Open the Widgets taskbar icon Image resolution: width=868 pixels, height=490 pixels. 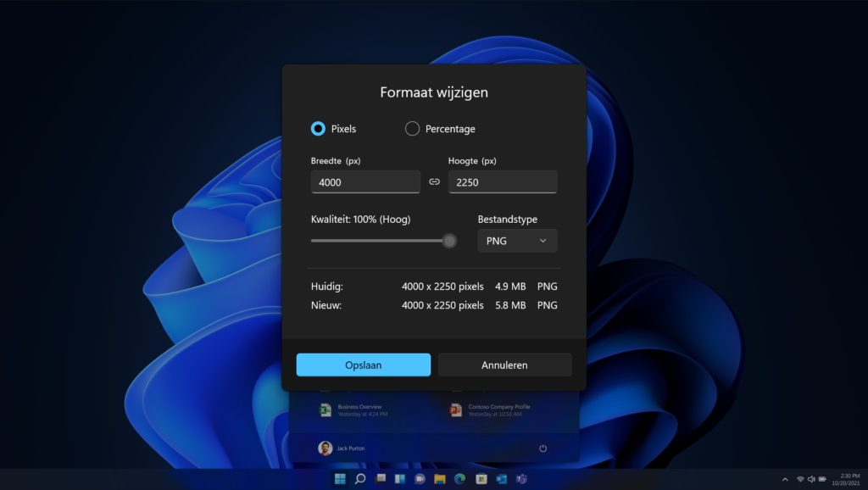click(x=400, y=479)
